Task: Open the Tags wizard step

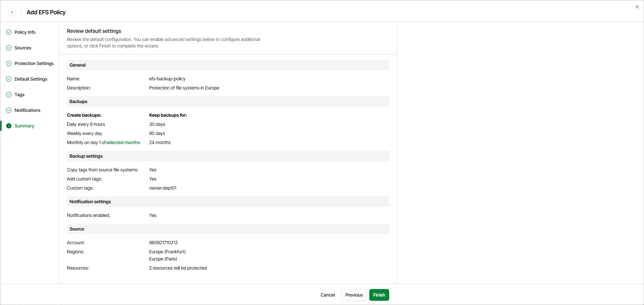Action: pyautogui.click(x=20, y=95)
